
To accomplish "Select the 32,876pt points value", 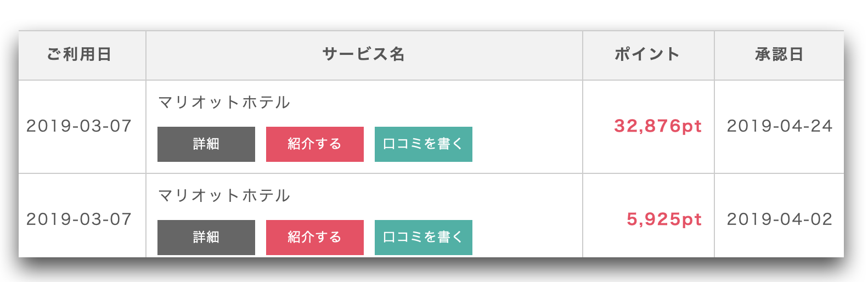I will 658,126.
